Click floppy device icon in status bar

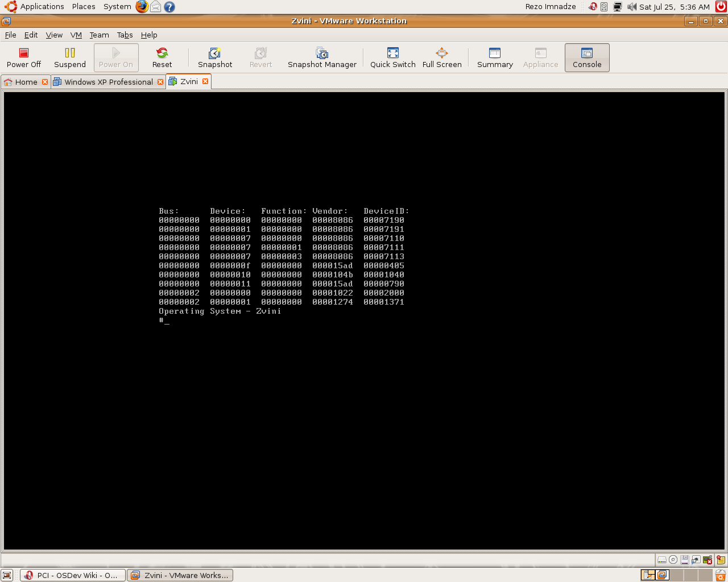[x=685, y=560]
